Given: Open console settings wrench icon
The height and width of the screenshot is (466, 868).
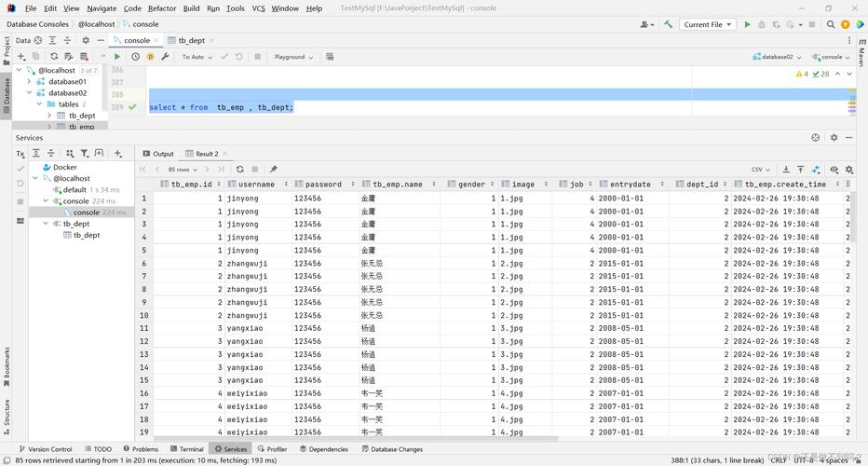Looking at the screenshot, I should [x=165, y=57].
